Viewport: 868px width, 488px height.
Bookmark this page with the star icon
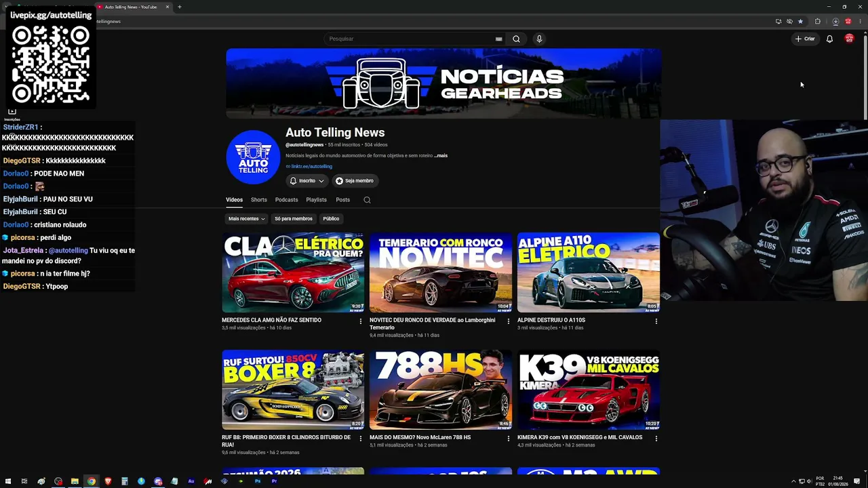click(x=800, y=21)
